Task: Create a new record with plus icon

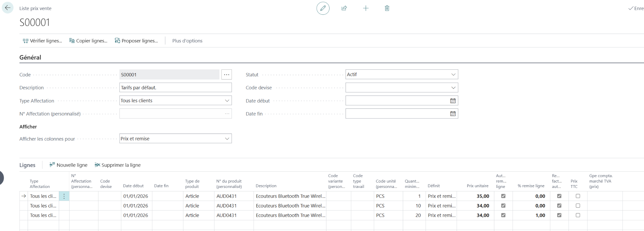Action: (x=366, y=8)
